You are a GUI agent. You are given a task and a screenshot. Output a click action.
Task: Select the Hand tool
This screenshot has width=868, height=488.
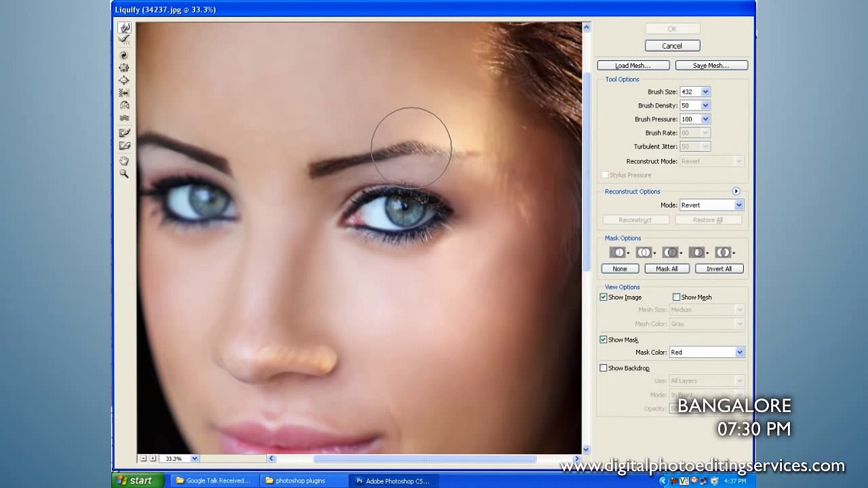point(124,161)
